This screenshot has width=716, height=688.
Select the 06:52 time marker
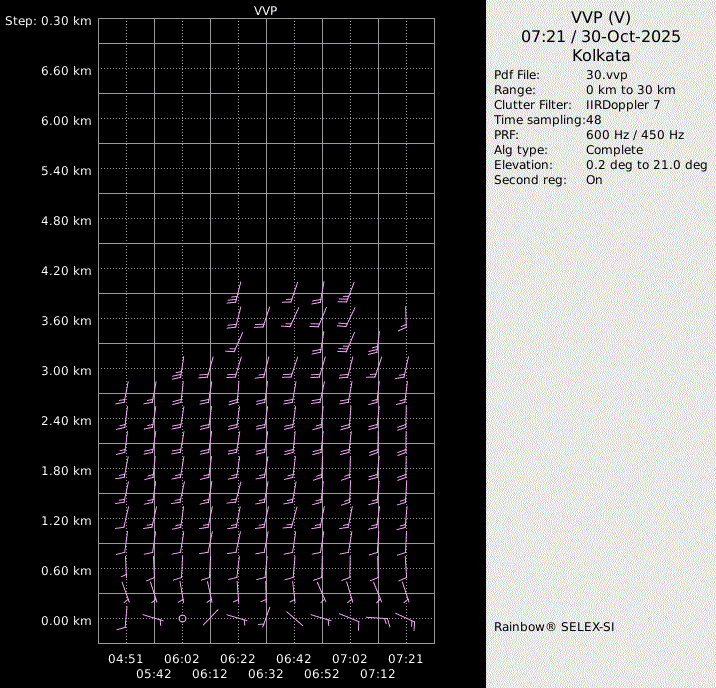(x=322, y=674)
